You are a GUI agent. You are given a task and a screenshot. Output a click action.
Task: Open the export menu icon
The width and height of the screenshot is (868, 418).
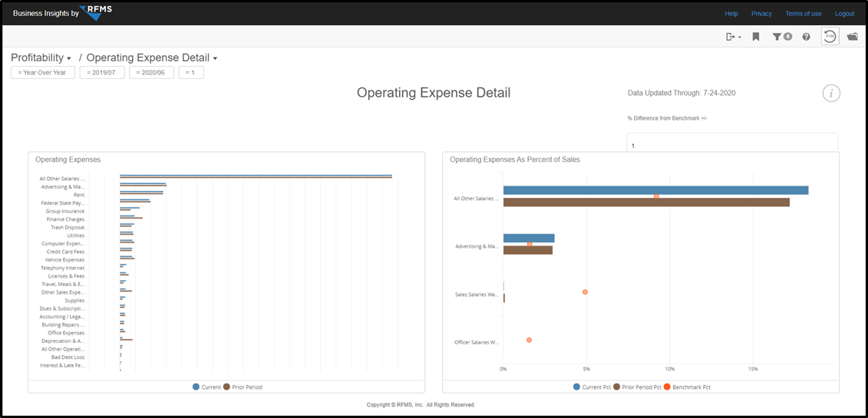(x=733, y=37)
